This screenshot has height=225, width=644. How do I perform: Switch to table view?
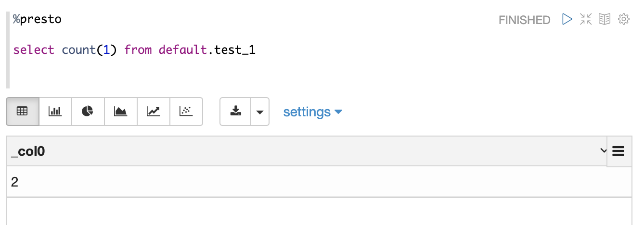tap(23, 112)
